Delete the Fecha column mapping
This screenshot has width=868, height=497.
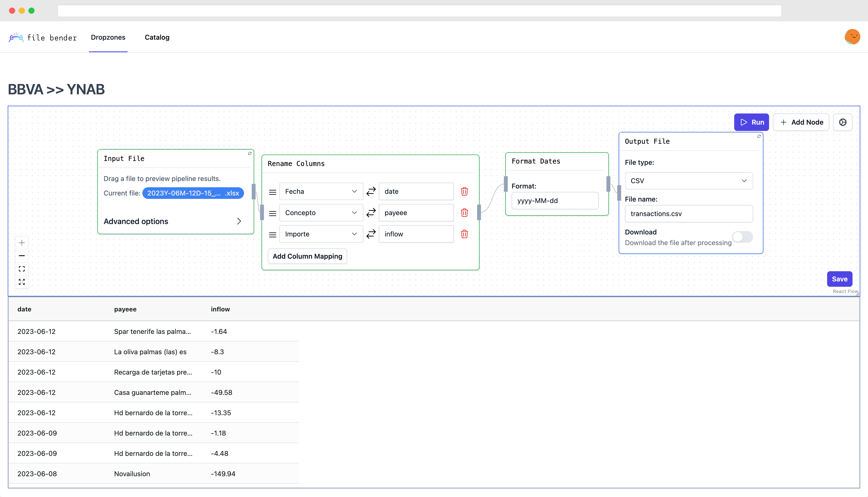click(464, 191)
